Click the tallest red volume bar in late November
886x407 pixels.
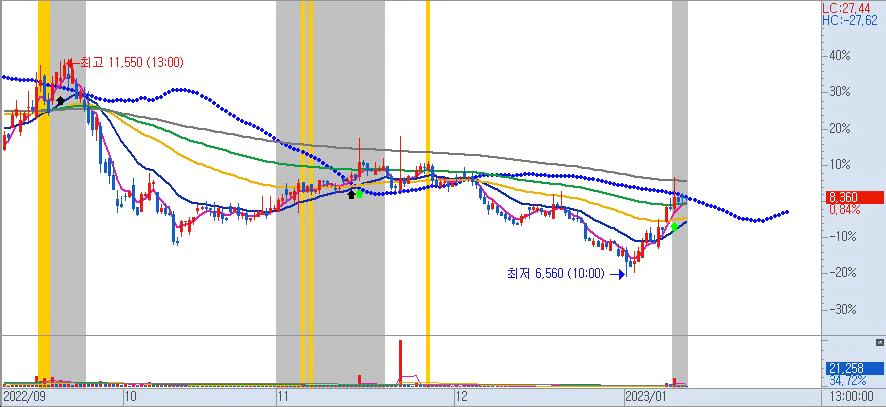tap(400, 363)
